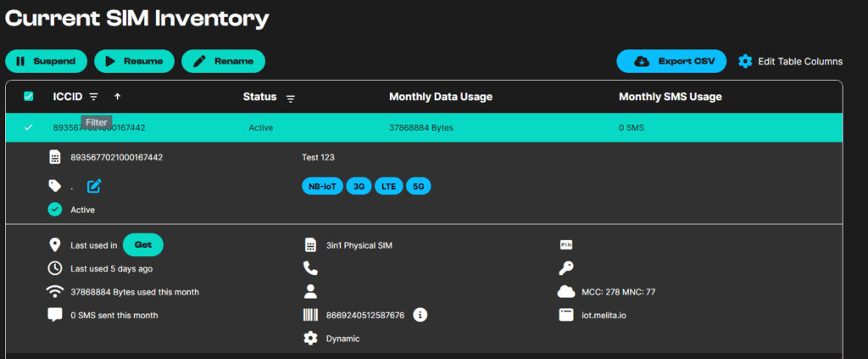Export the inventory with Export CSV
Image resolution: width=868 pixels, height=359 pixels.
[671, 61]
